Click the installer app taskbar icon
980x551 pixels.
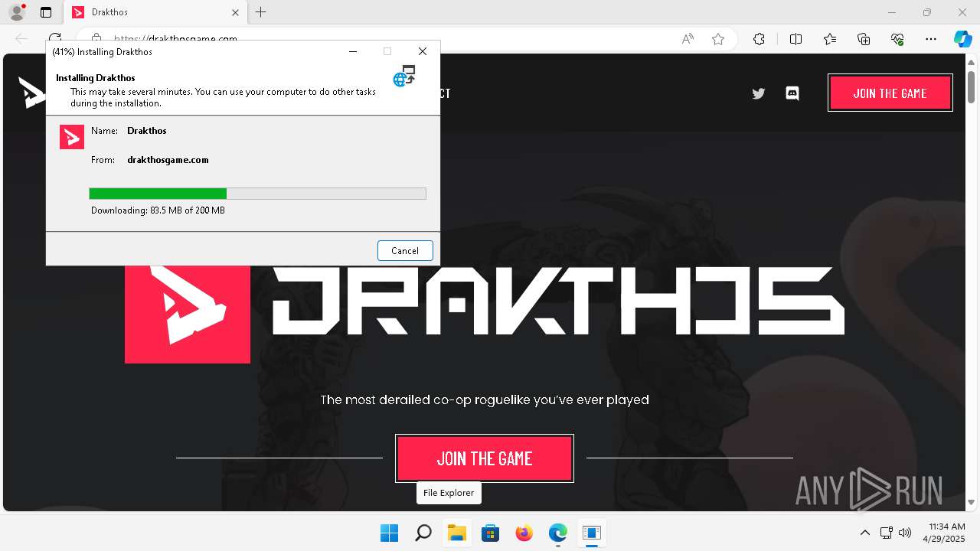(x=592, y=533)
